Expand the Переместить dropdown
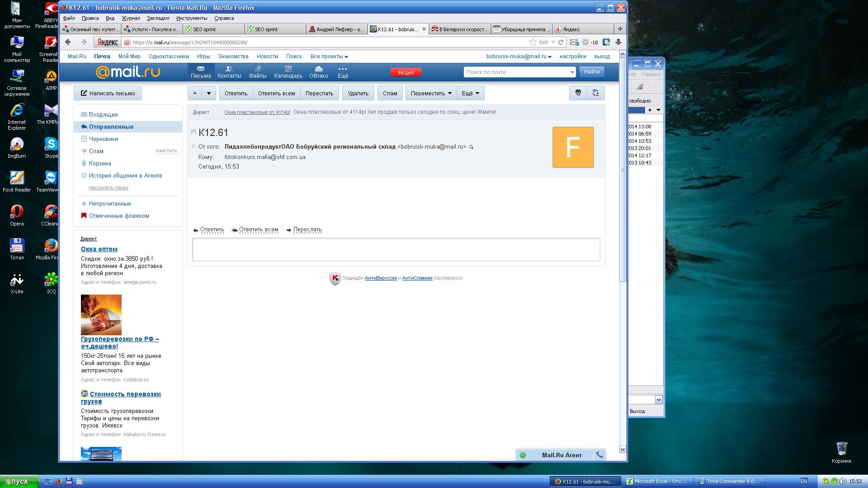 [431, 93]
